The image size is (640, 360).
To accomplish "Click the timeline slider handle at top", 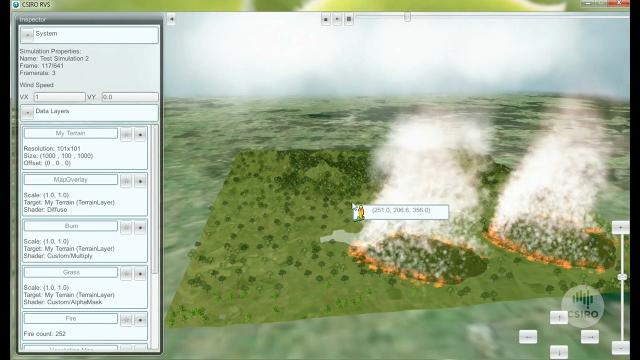I will [407, 17].
